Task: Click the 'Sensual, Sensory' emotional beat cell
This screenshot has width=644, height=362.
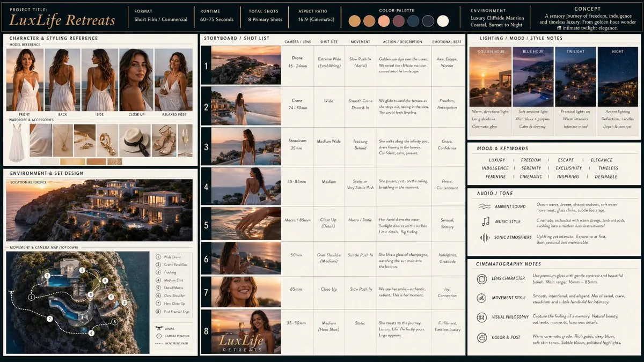Action: click(448, 224)
